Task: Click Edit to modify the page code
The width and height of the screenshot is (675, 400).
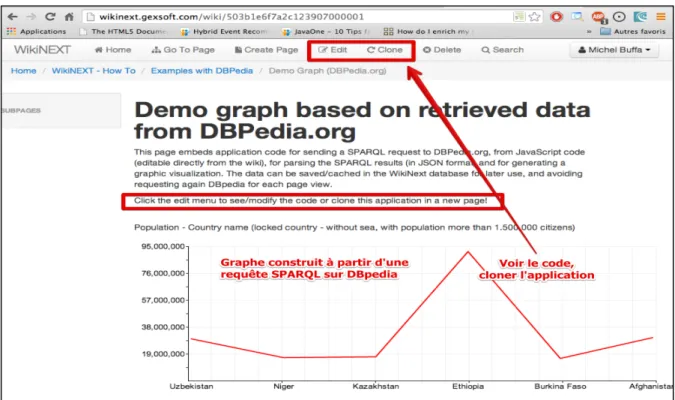Action: point(333,50)
